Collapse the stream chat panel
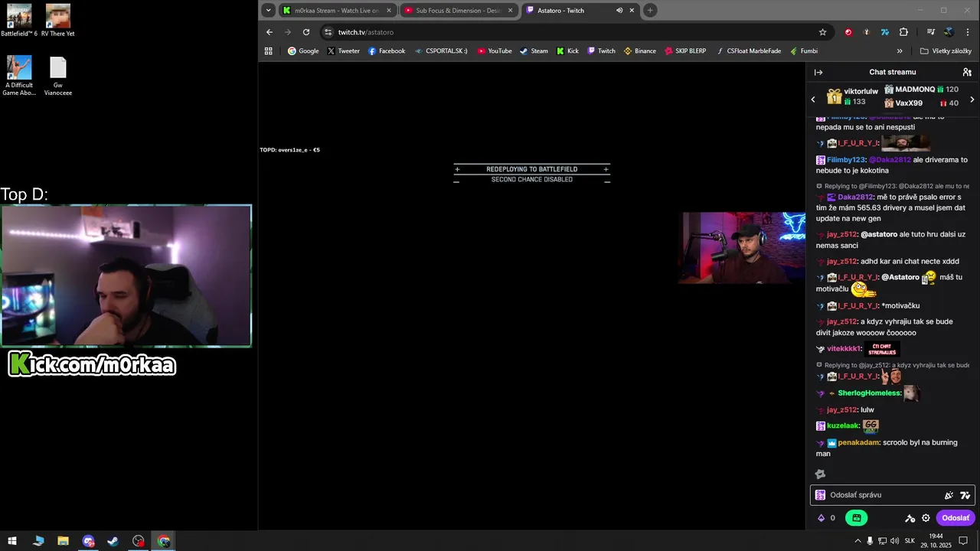Image resolution: width=980 pixels, height=551 pixels. (818, 72)
